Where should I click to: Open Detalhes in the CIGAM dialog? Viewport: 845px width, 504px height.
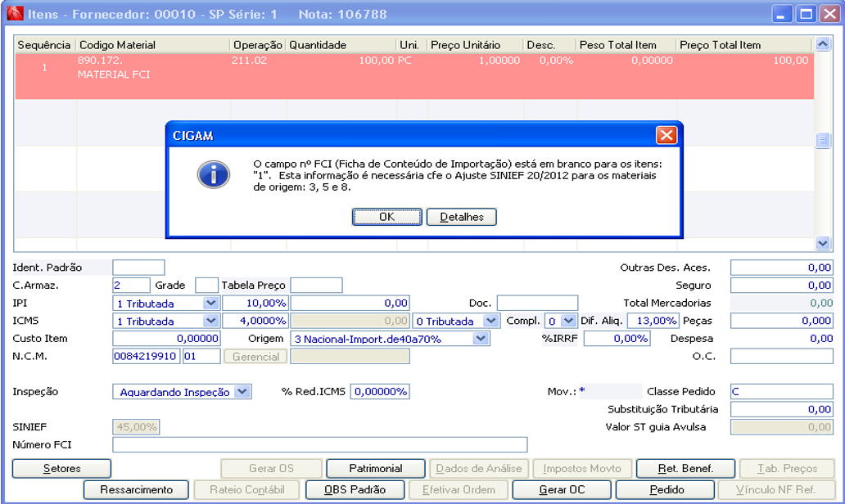(461, 217)
